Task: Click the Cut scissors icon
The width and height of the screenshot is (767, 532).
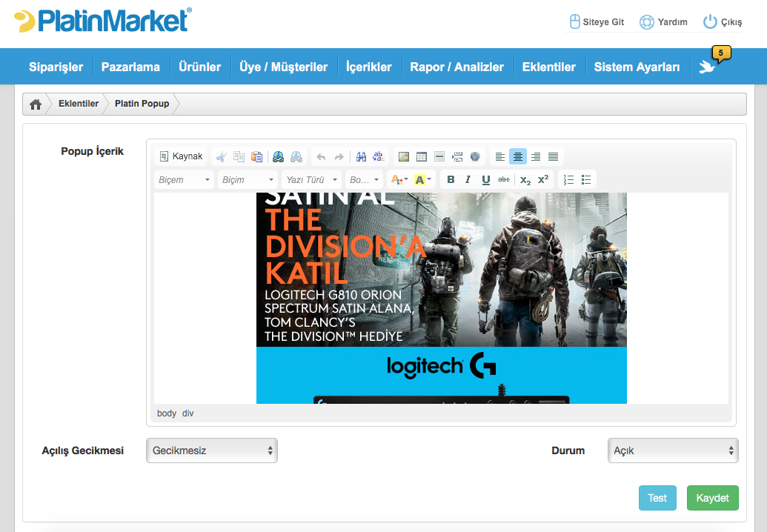Action: (x=221, y=156)
